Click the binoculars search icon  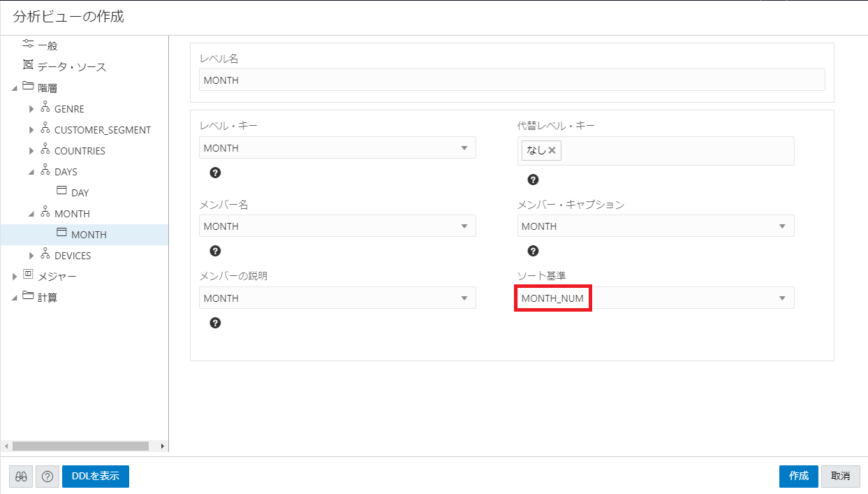(21, 477)
